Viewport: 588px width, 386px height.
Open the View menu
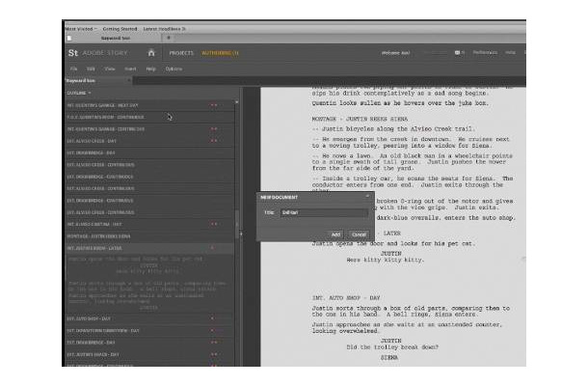click(x=110, y=69)
